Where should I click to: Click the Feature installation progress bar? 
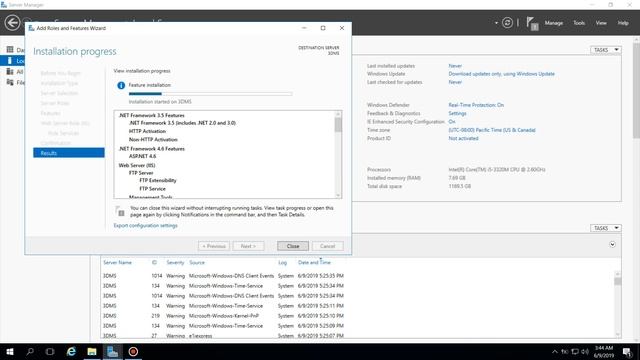click(x=210, y=94)
